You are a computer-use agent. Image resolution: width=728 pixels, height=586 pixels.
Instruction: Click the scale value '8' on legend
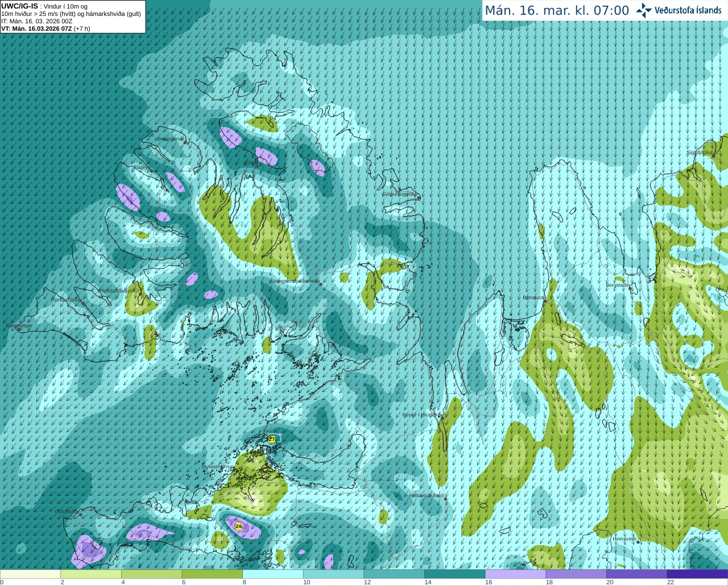pos(244,582)
